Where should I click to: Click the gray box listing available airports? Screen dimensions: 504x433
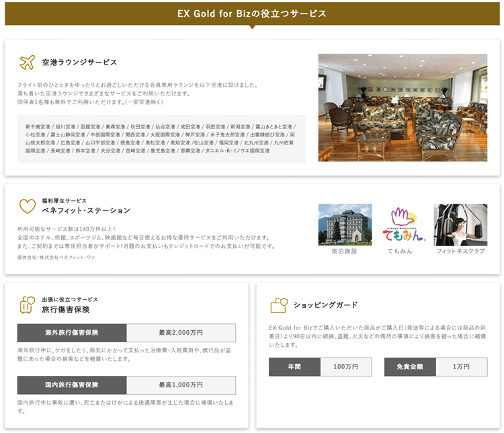coord(161,139)
